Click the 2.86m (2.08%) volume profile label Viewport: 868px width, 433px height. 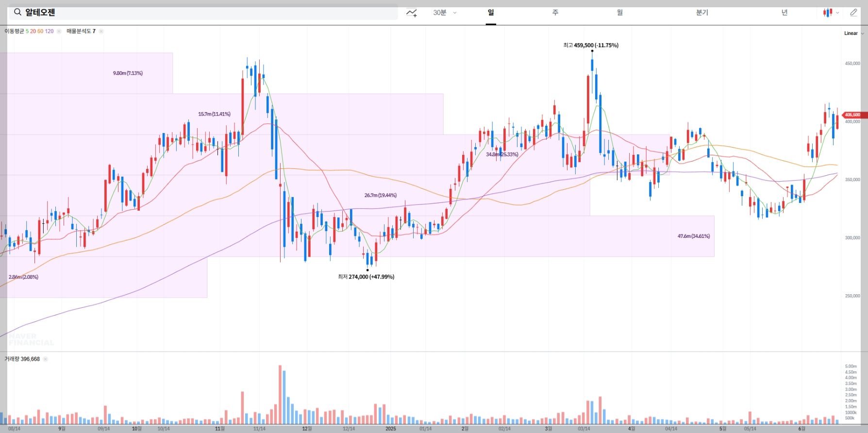[x=23, y=277]
